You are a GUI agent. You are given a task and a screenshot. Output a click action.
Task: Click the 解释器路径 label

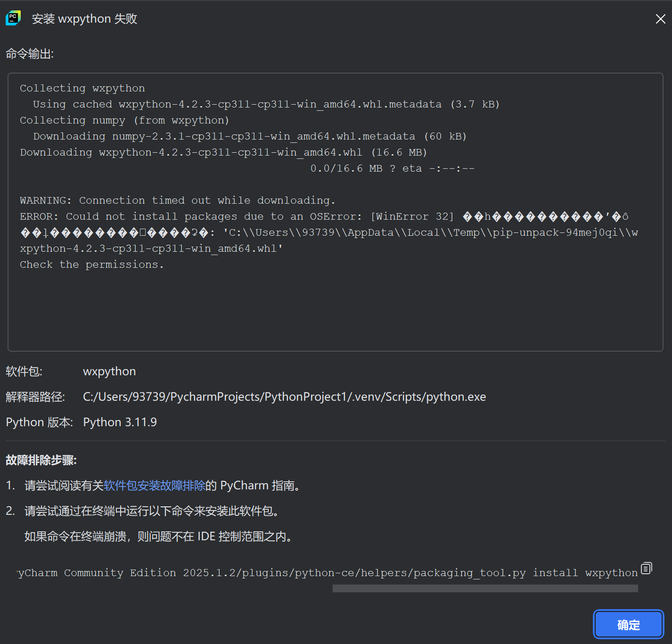click(x=35, y=397)
